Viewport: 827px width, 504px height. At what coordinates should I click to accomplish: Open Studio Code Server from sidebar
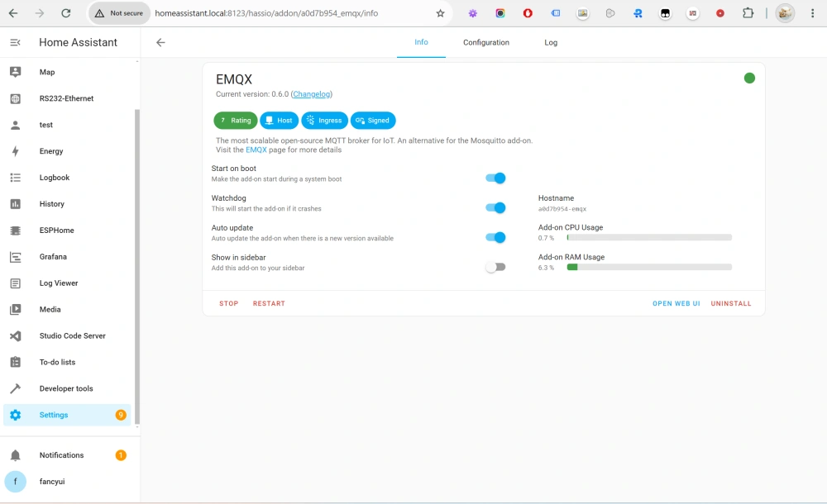tap(67, 335)
